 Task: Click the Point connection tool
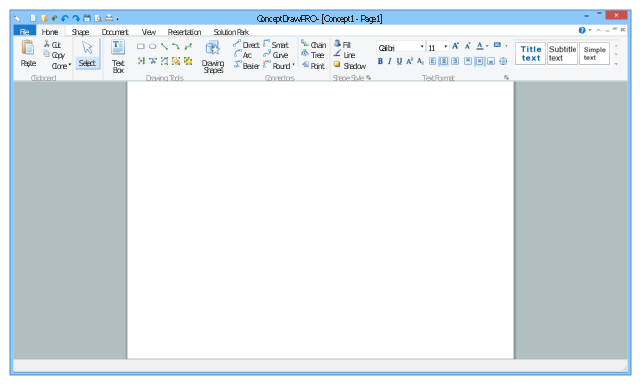pyautogui.click(x=313, y=66)
